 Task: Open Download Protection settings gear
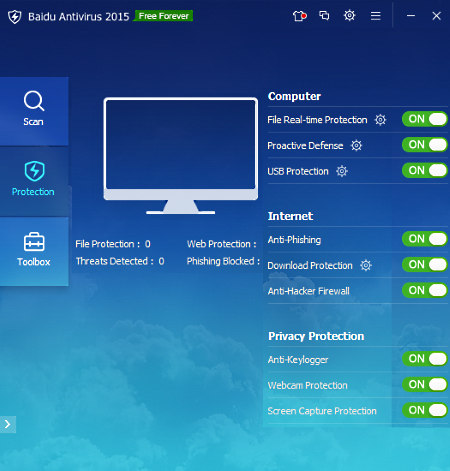(366, 265)
